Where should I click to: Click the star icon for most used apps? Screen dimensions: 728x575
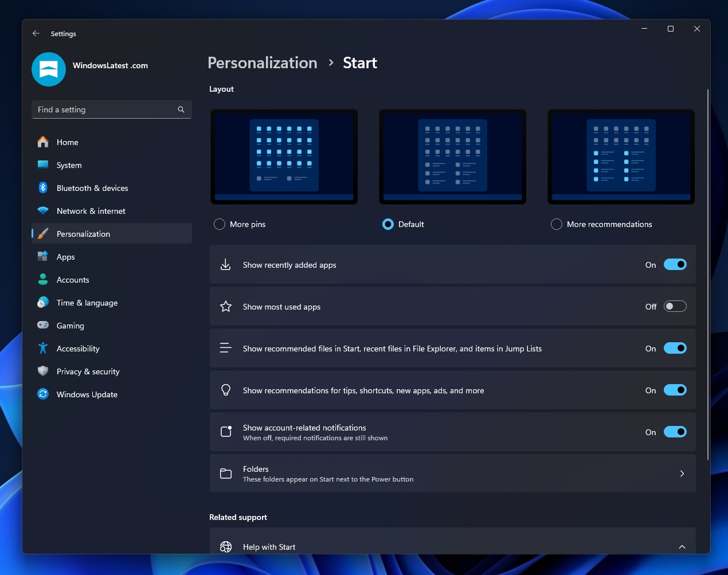click(226, 307)
